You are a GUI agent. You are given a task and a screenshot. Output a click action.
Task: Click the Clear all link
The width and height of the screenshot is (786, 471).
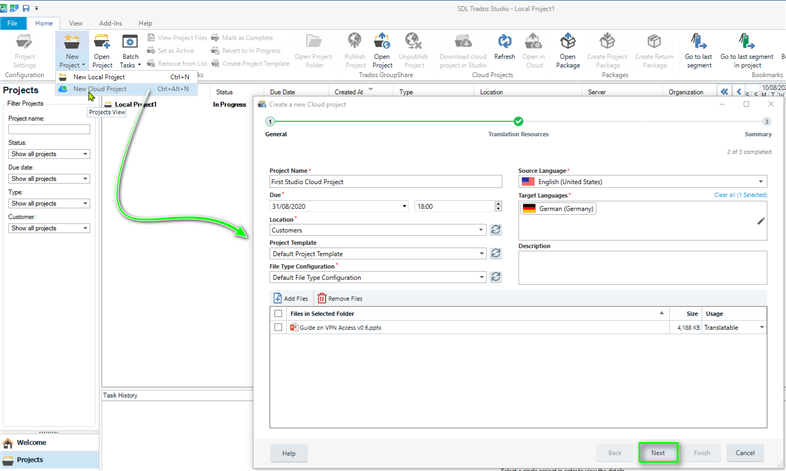tap(740, 195)
